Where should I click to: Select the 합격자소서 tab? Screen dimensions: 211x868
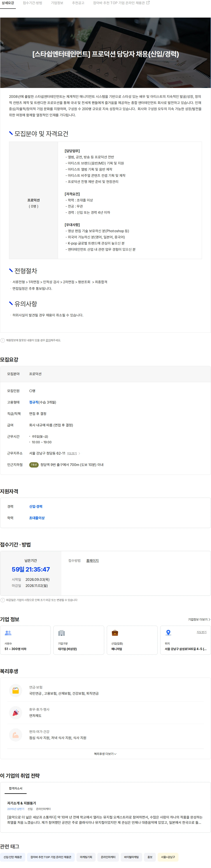15,788
